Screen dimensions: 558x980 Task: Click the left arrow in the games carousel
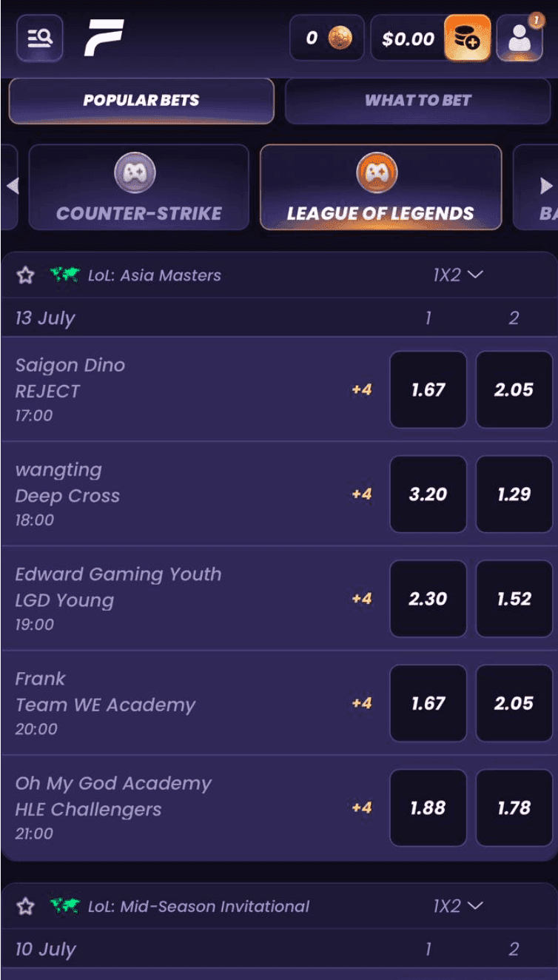(x=13, y=186)
